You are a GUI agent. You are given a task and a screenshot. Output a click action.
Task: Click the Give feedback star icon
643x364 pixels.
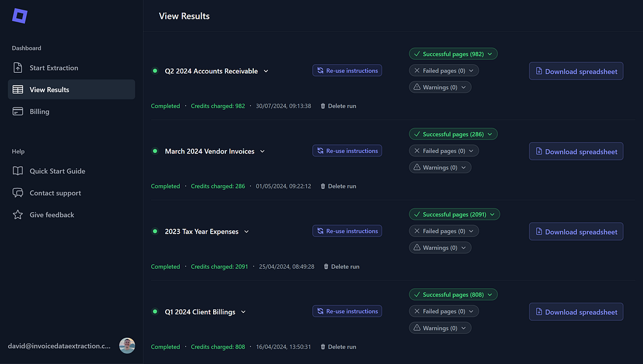pyautogui.click(x=16, y=214)
